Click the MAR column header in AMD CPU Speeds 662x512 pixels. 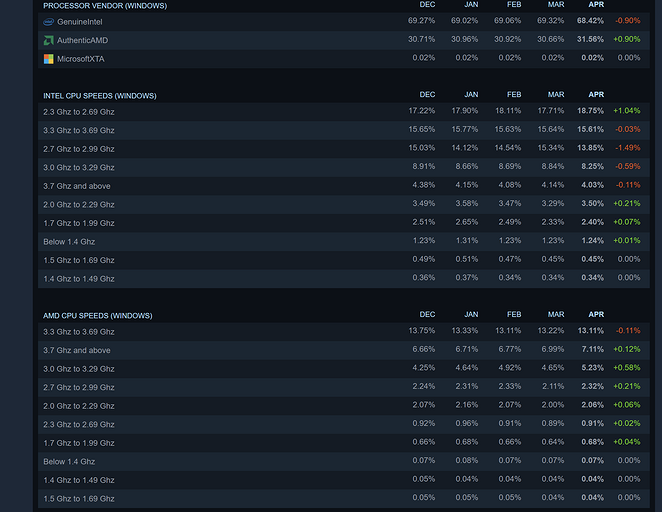coord(556,315)
